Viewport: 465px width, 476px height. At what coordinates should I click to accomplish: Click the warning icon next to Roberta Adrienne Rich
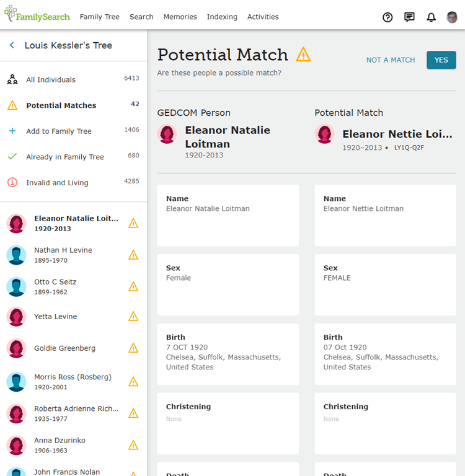[133, 413]
